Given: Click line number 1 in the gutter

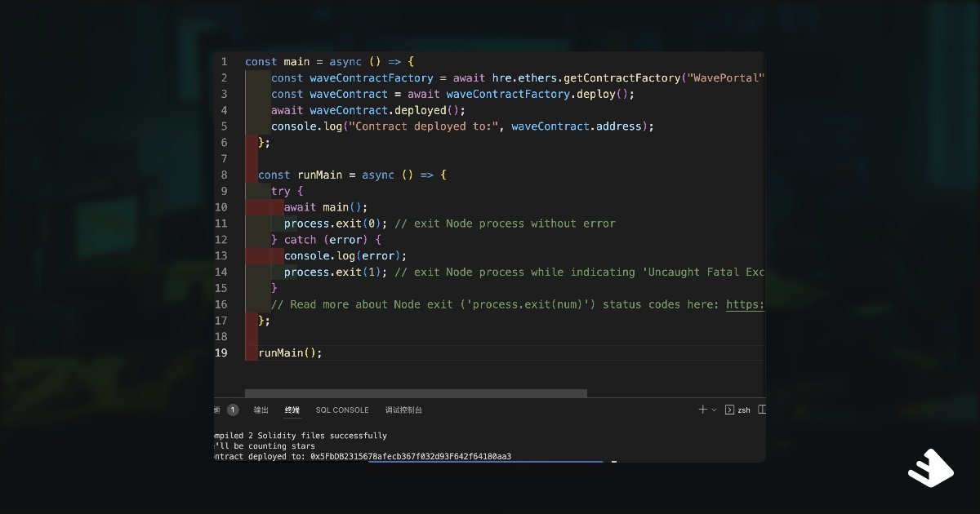Looking at the screenshot, I should point(225,61).
